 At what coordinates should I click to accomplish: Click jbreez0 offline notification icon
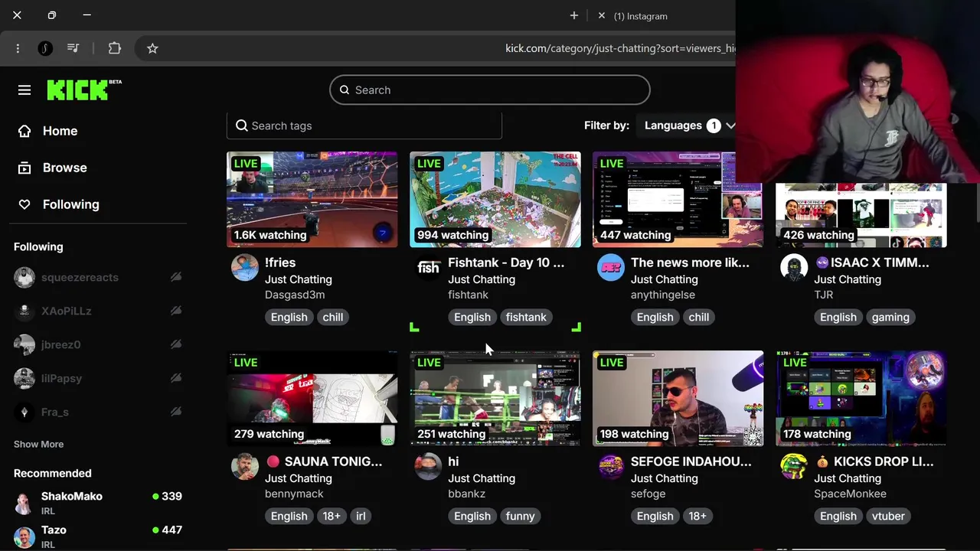(x=176, y=344)
